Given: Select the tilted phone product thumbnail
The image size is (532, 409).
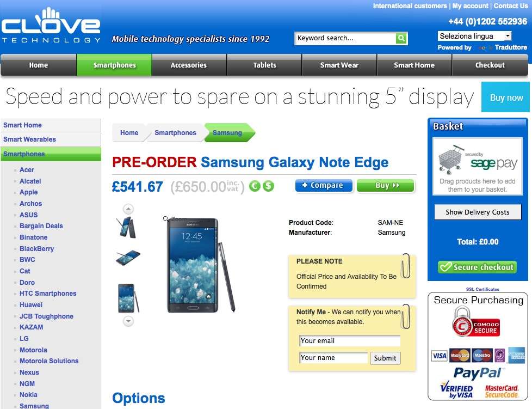Looking at the screenshot, I should pos(128,258).
